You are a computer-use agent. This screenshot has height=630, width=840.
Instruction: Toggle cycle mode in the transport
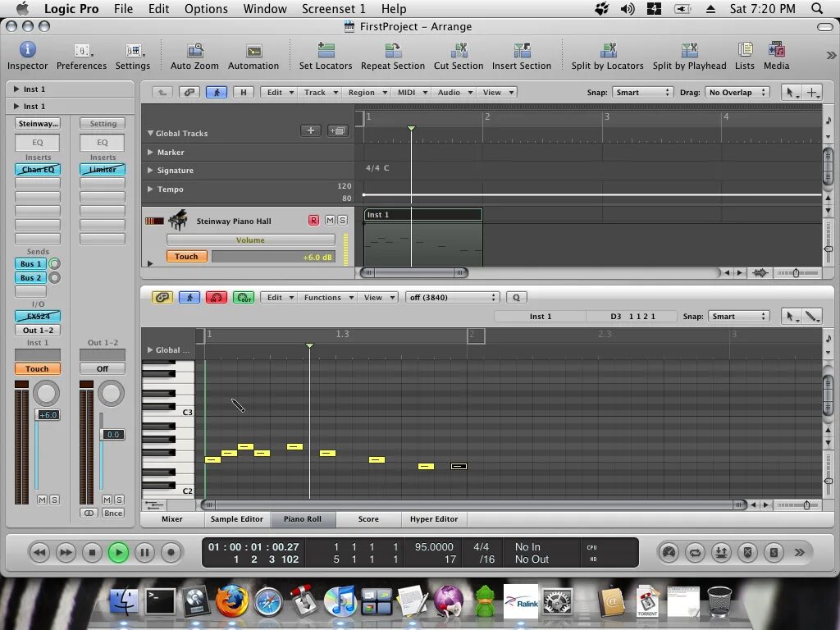[696, 552]
